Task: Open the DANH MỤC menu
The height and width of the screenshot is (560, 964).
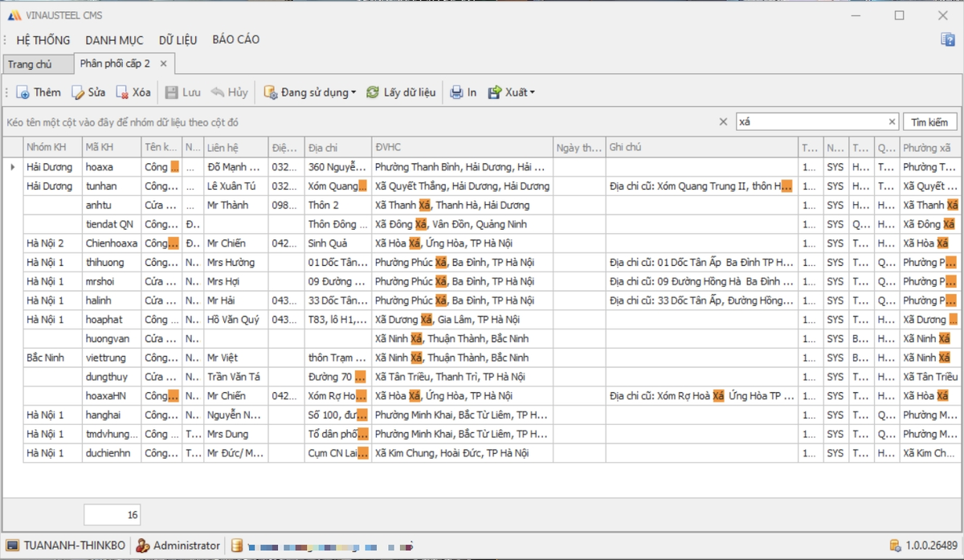Action: coord(114,40)
